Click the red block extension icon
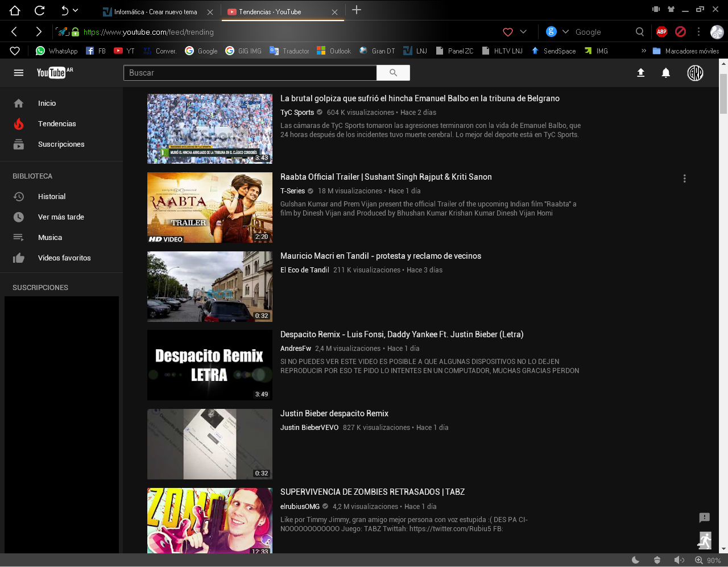The height and width of the screenshot is (567, 728). point(680,32)
